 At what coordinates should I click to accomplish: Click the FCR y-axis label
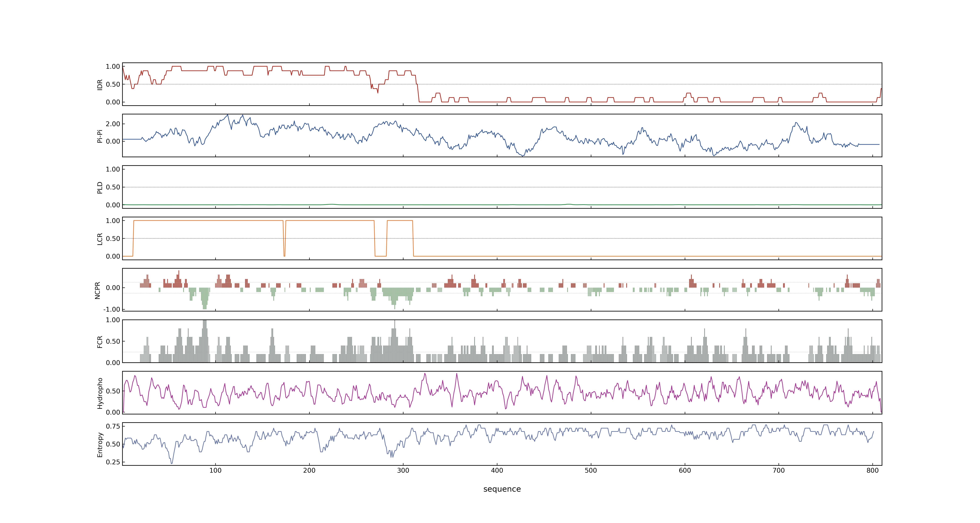pyautogui.click(x=100, y=341)
